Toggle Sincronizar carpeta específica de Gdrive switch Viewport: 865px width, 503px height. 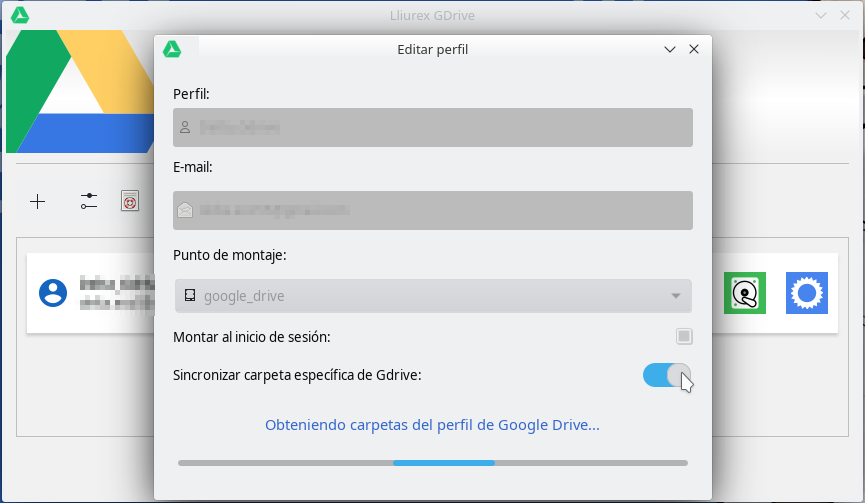click(667, 376)
